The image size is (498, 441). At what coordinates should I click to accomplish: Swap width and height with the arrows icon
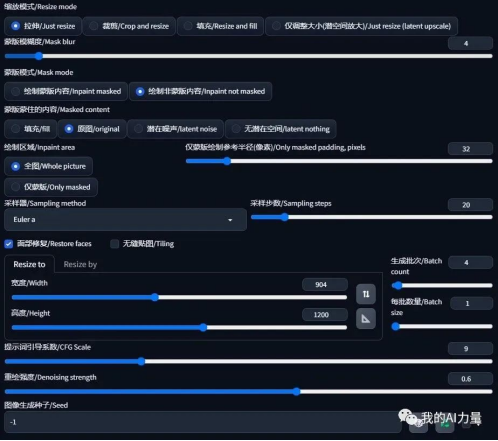point(366,294)
